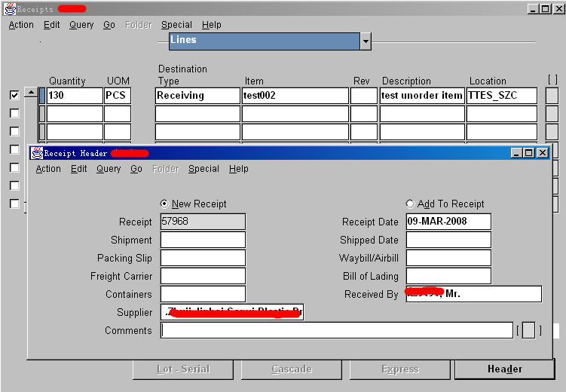The image size is (566, 392).
Task: Click the Quantity field showing 130
Action: (75, 96)
